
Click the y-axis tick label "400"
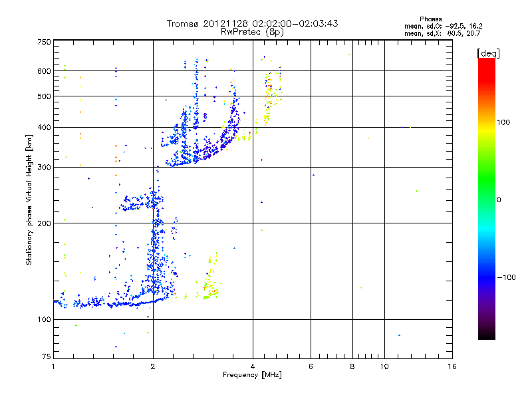(x=44, y=127)
